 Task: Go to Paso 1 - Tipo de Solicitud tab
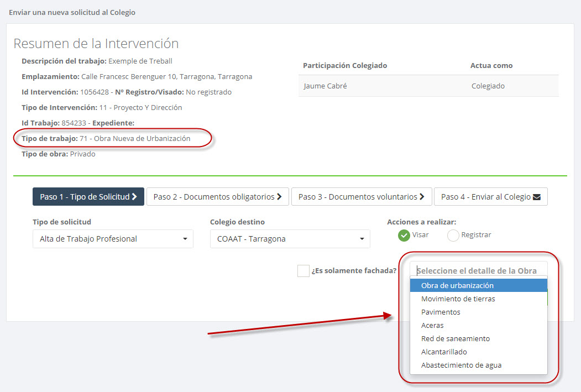coord(88,197)
